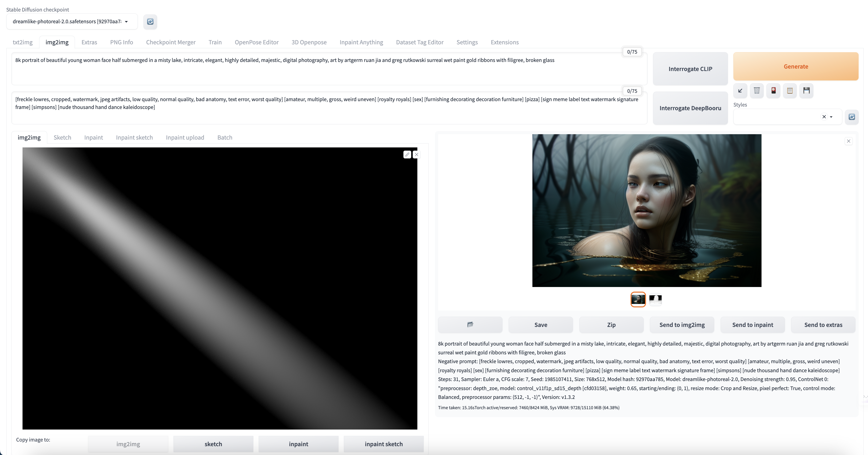Refresh the Stable Diffusion checkpoint list
The height and width of the screenshot is (455, 868).
(150, 22)
